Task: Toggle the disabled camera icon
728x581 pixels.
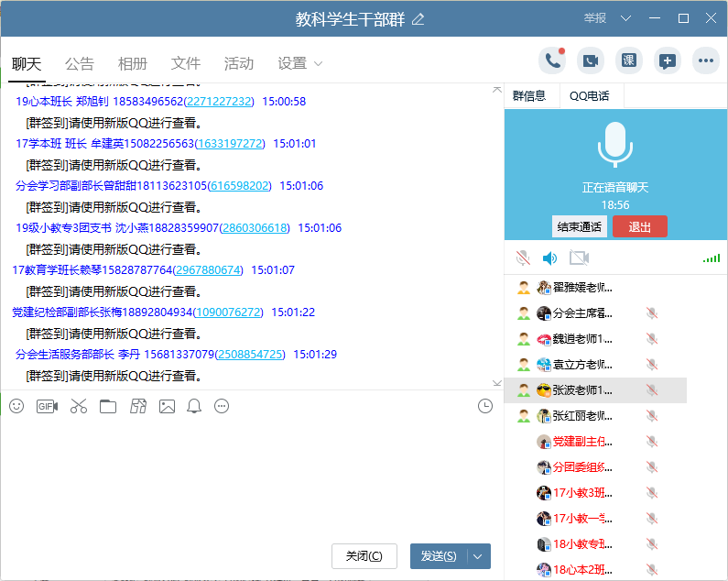Action: 578,258
